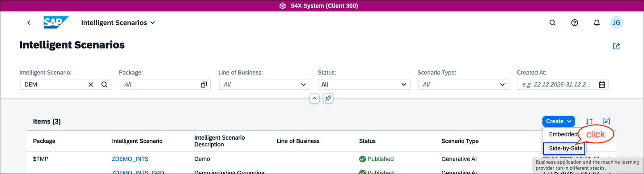Open the notifications bell
Viewport: 644px width, 174px height.
pos(597,23)
